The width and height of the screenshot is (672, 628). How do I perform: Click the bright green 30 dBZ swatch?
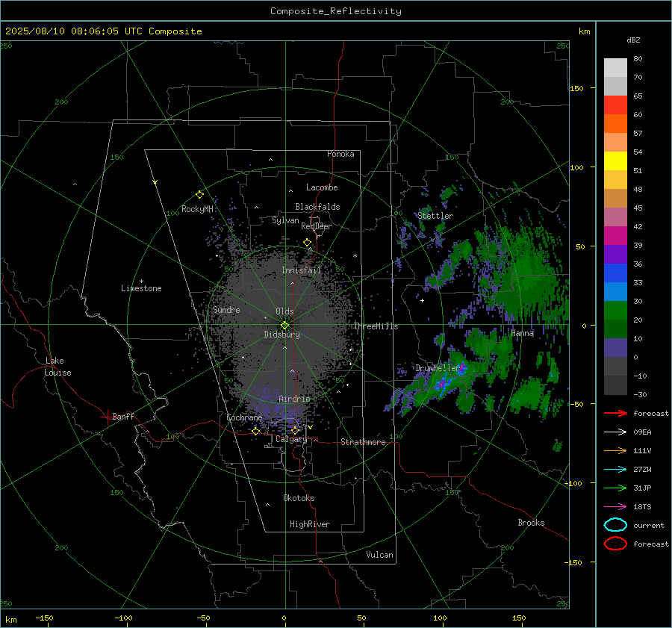click(x=615, y=311)
